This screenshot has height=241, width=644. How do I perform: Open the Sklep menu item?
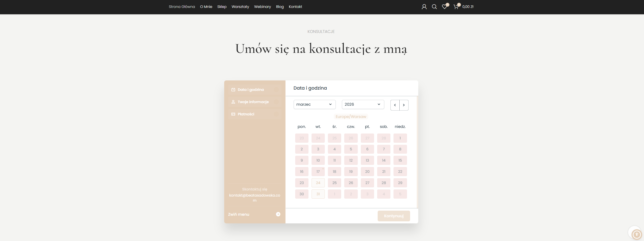click(x=222, y=7)
